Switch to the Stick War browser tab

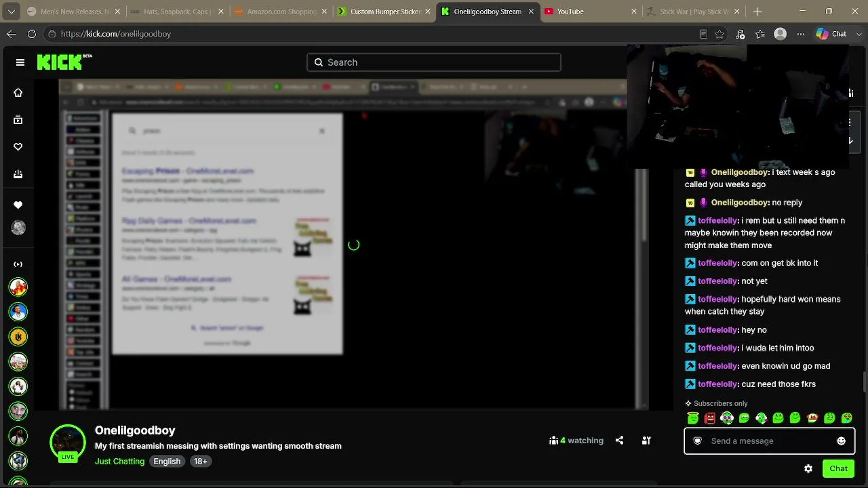(694, 12)
